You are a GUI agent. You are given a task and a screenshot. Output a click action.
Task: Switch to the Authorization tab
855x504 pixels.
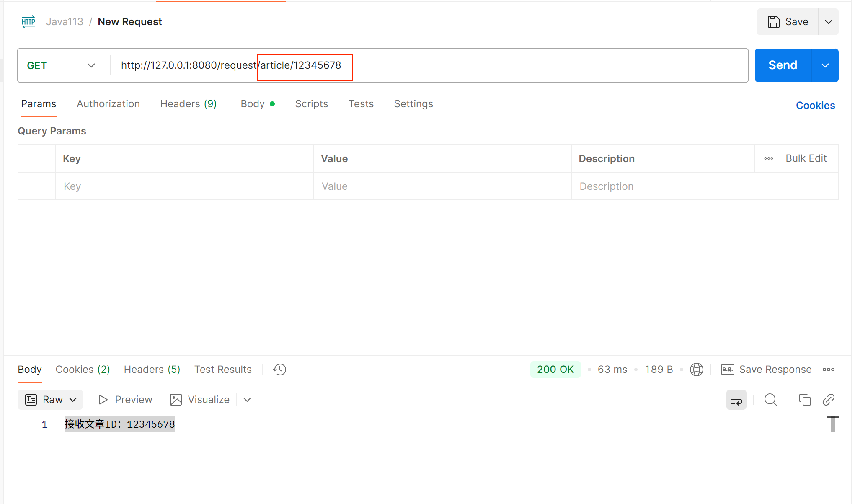click(x=108, y=104)
